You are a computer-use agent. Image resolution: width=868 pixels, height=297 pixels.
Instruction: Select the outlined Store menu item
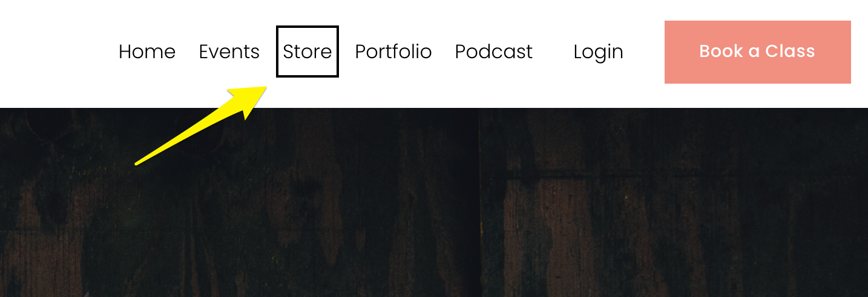pyautogui.click(x=307, y=52)
